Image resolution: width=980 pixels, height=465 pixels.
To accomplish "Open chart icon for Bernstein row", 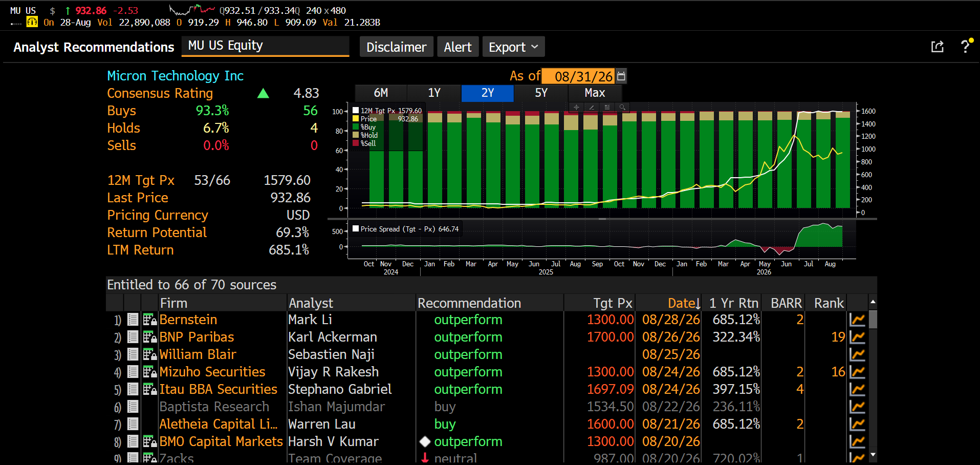I will 857,320.
